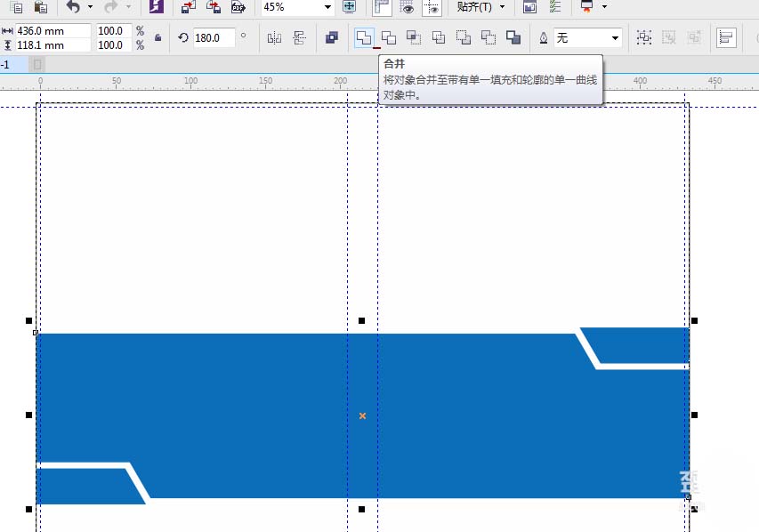Click the Undo arrow icon
The height and width of the screenshot is (532, 759).
pos(73,7)
